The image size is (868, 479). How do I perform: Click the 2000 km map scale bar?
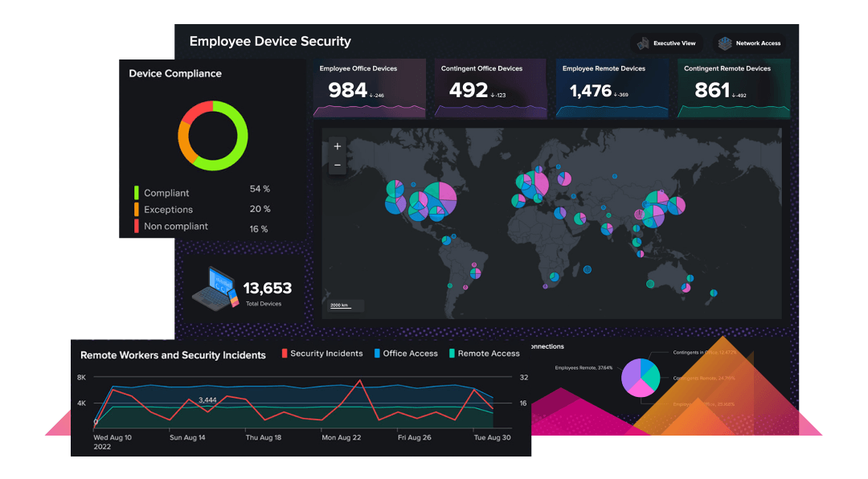click(346, 306)
